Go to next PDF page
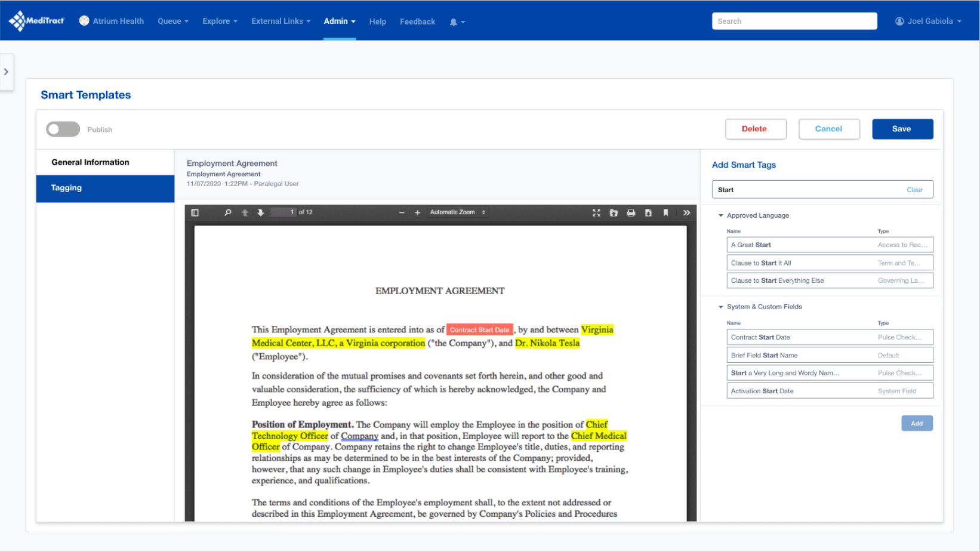The width and height of the screenshot is (980, 552). click(261, 212)
